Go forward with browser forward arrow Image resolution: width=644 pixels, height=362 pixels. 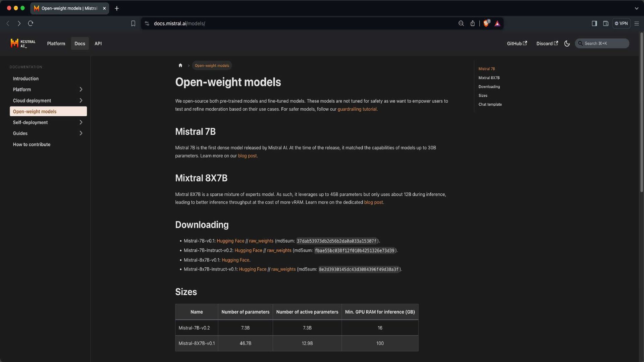tap(19, 23)
